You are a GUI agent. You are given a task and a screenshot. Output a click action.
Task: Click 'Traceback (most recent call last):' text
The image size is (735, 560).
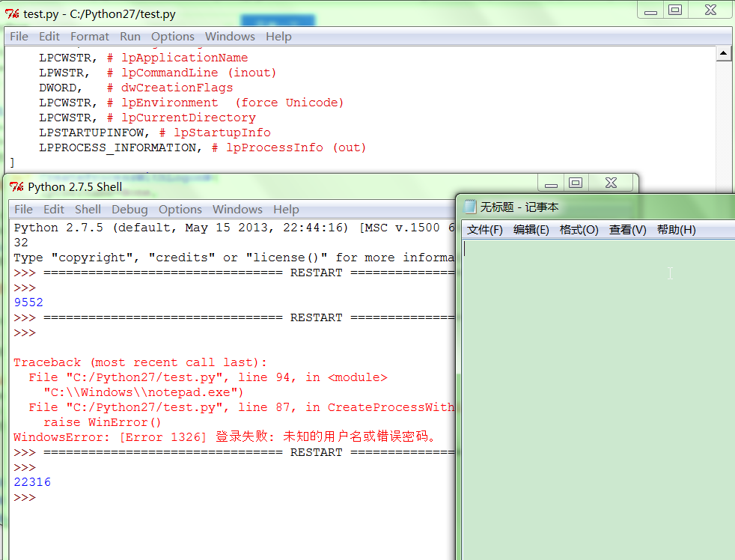140,362
